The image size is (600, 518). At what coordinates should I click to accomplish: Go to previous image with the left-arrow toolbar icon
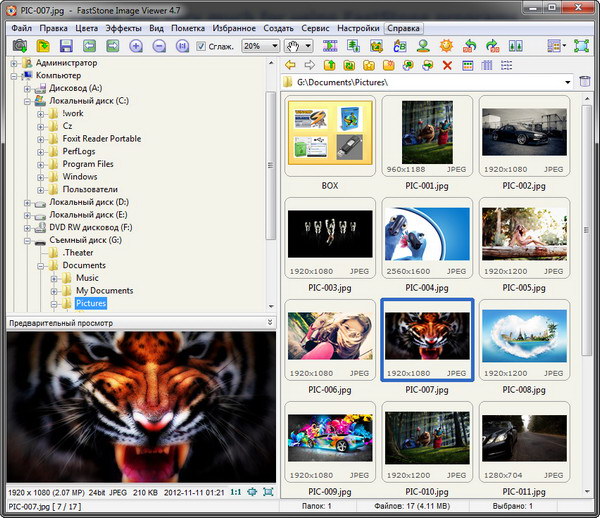click(x=89, y=46)
